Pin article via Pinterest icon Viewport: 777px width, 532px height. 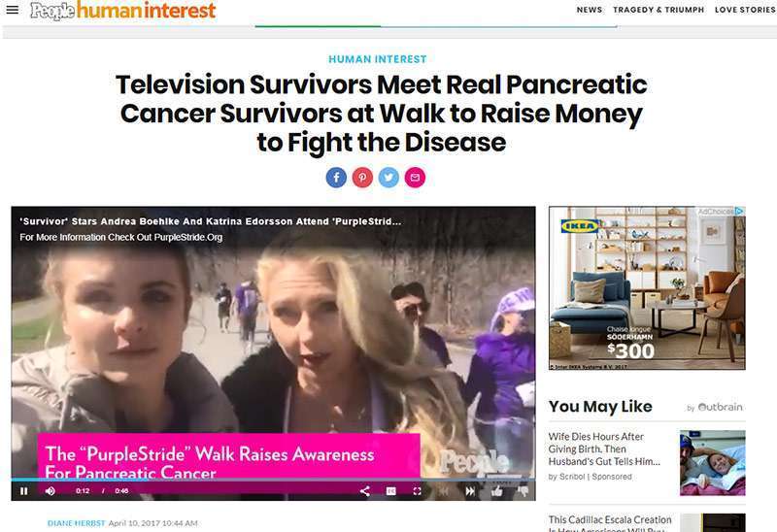point(362,178)
